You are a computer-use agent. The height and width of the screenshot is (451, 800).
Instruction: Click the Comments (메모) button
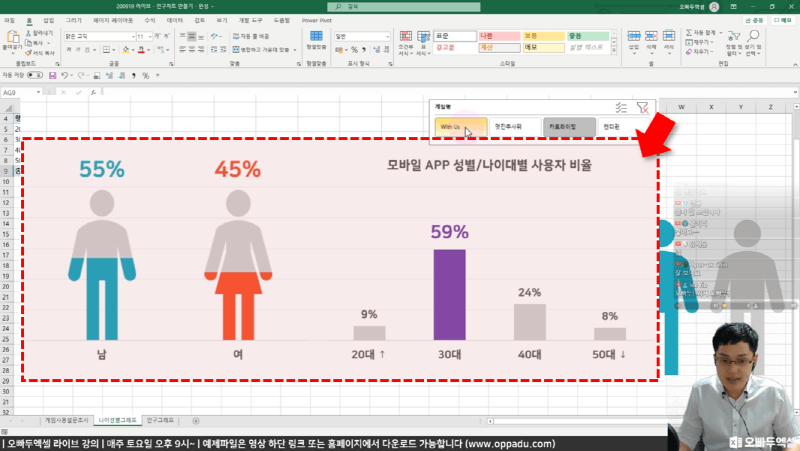click(x=783, y=20)
